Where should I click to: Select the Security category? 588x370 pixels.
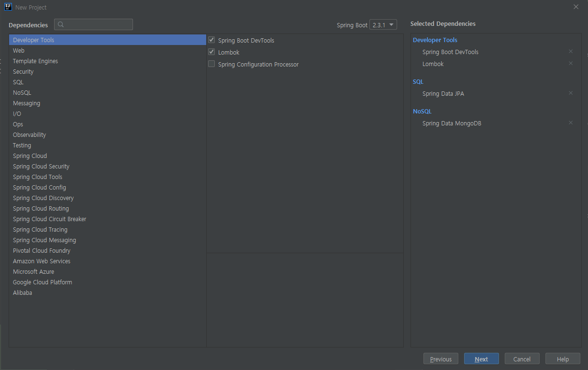(x=108, y=71)
